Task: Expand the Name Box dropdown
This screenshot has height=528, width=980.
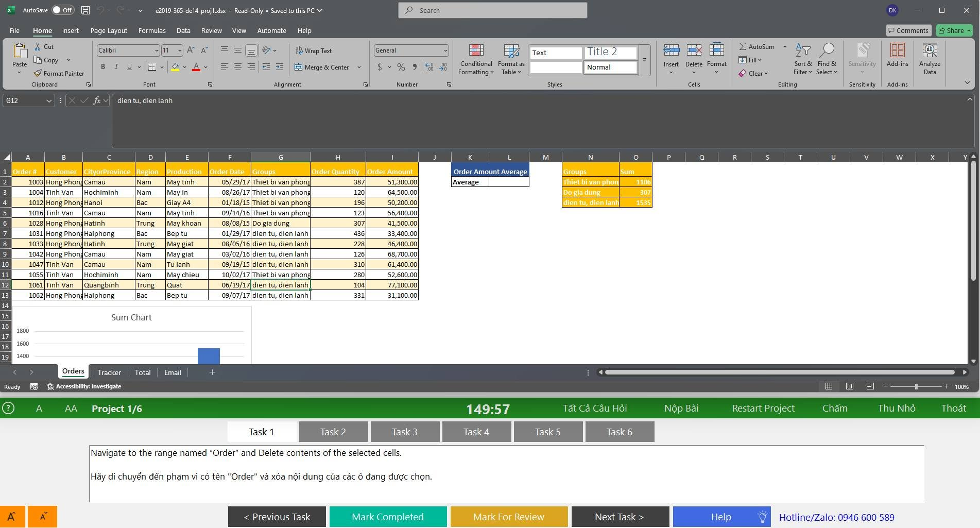Action: coord(49,100)
